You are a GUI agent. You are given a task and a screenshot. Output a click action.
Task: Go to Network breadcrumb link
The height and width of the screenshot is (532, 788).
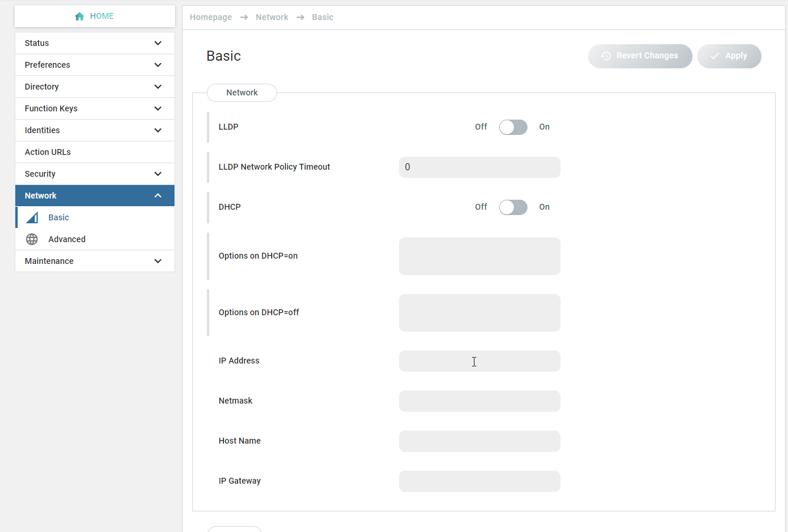[272, 17]
